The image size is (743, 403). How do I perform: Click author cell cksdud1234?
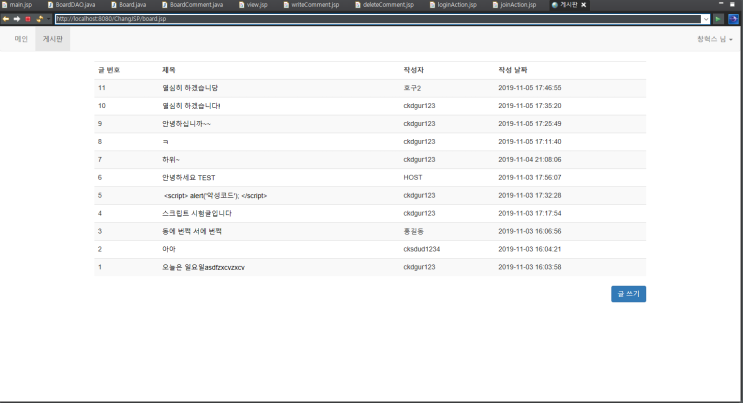(422, 249)
